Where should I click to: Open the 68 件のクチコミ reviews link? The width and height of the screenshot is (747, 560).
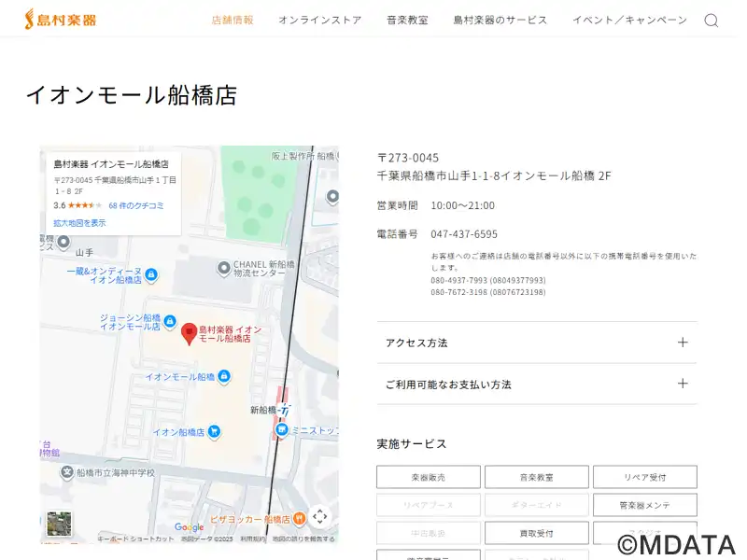[x=136, y=205]
